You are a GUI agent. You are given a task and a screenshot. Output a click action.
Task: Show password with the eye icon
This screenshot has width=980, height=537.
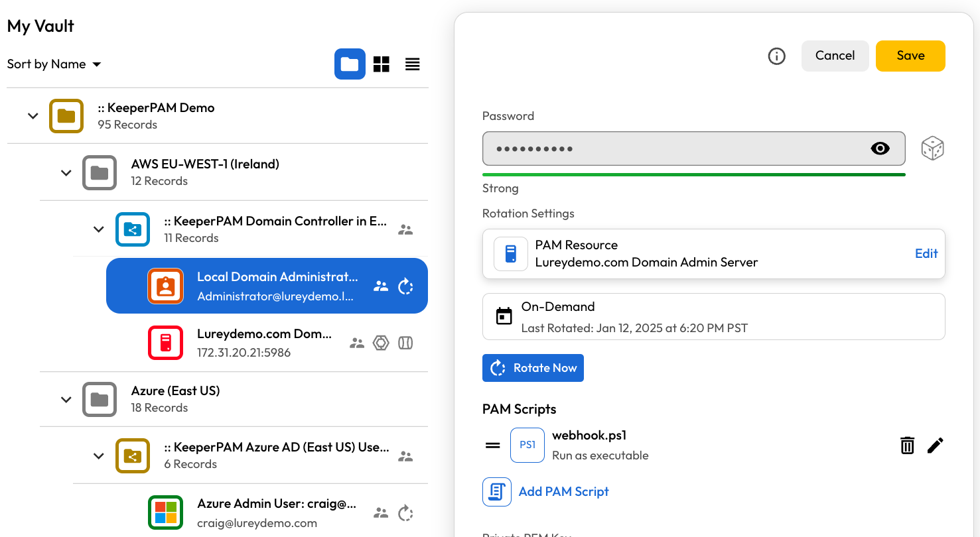880,149
